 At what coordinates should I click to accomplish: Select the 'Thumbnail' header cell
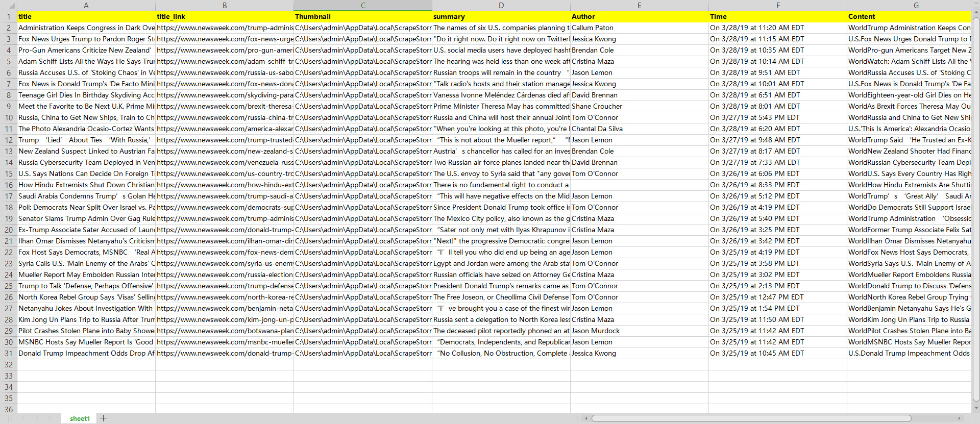tap(363, 16)
